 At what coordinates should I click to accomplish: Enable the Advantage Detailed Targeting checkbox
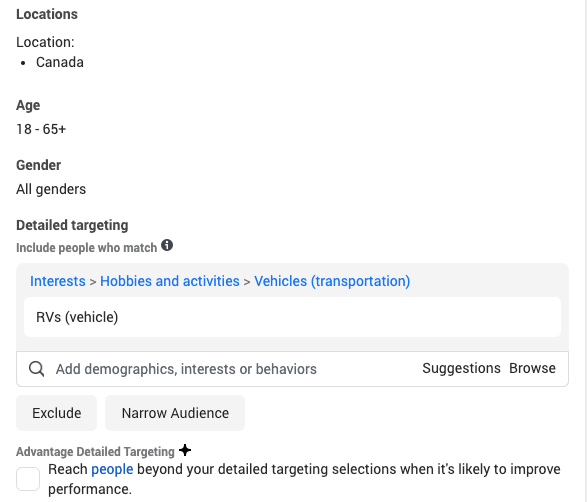pyautogui.click(x=28, y=479)
